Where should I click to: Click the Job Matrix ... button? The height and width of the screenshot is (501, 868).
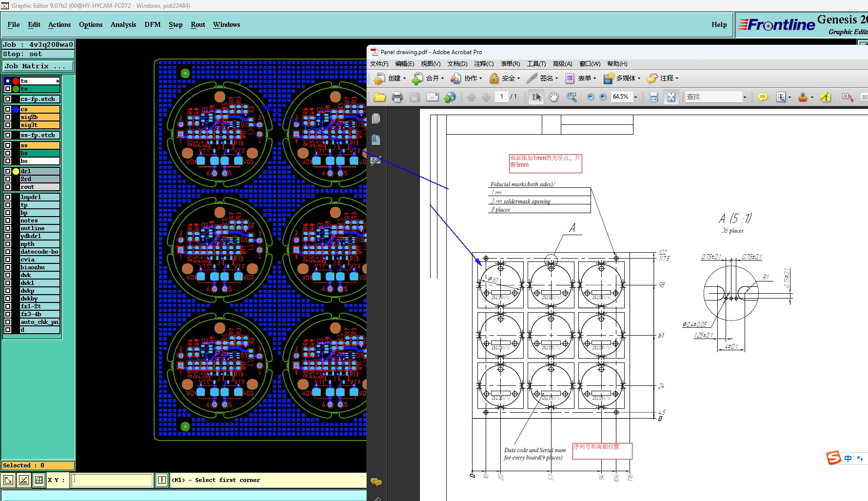(x=38, y=66)
